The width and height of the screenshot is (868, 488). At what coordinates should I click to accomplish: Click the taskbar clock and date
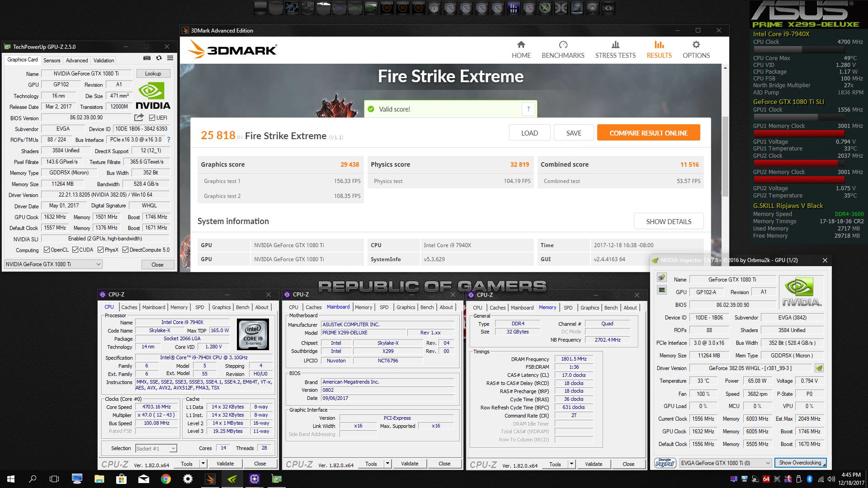click(x=851, y=479)
